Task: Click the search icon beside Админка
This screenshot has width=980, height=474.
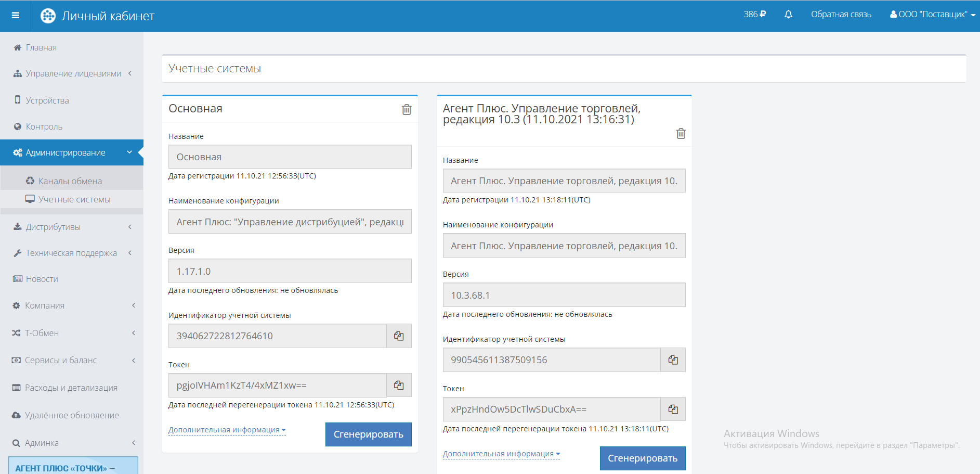Action: click(x=16, y=443)
